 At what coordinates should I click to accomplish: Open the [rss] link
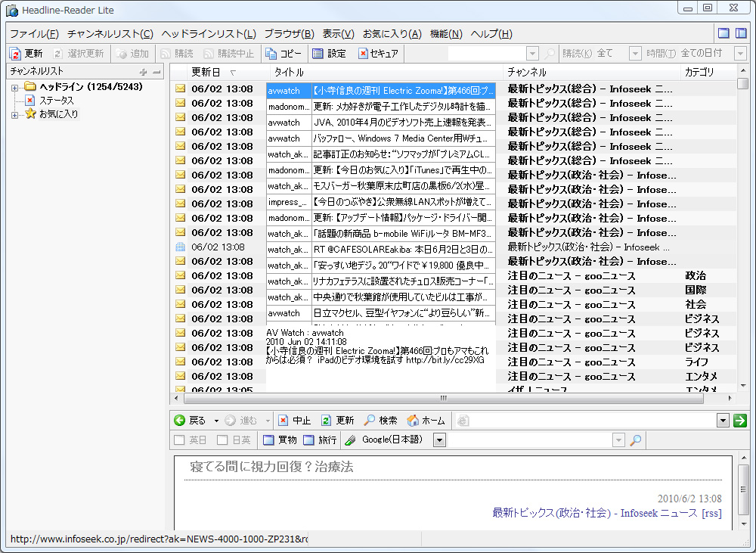(711, 513)
